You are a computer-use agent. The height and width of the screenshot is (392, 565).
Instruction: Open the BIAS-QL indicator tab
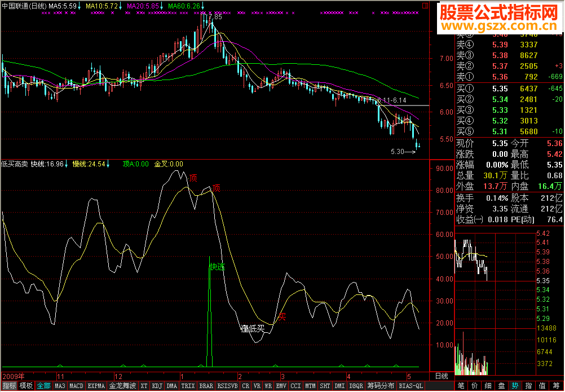pyautogui.click(x=410, y=386)
